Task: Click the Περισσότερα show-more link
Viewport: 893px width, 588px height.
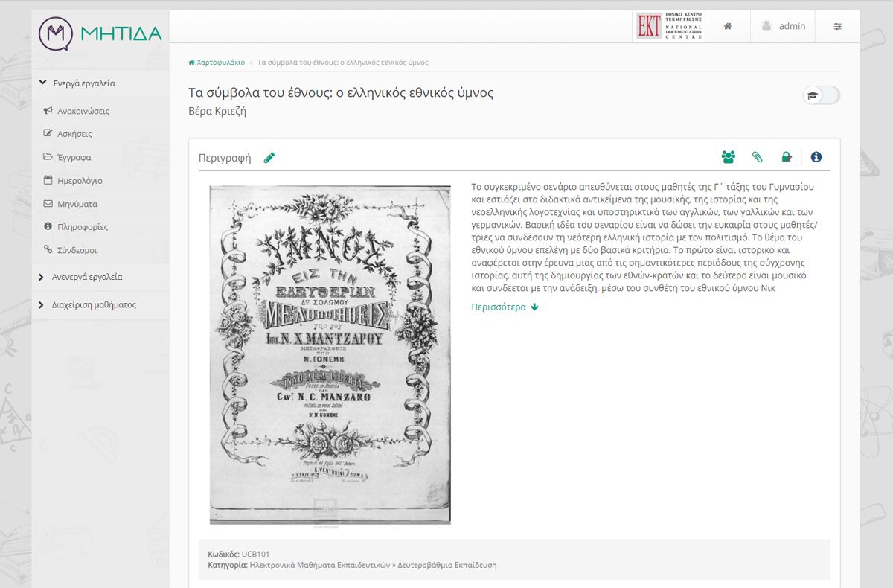Action: click(505, 307)
